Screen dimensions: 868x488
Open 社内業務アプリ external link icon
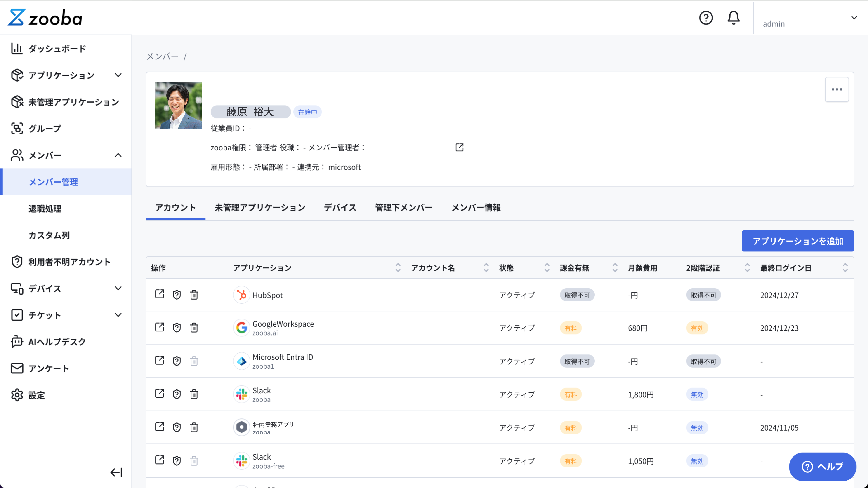pyautogui.click(x=159, y=427)
